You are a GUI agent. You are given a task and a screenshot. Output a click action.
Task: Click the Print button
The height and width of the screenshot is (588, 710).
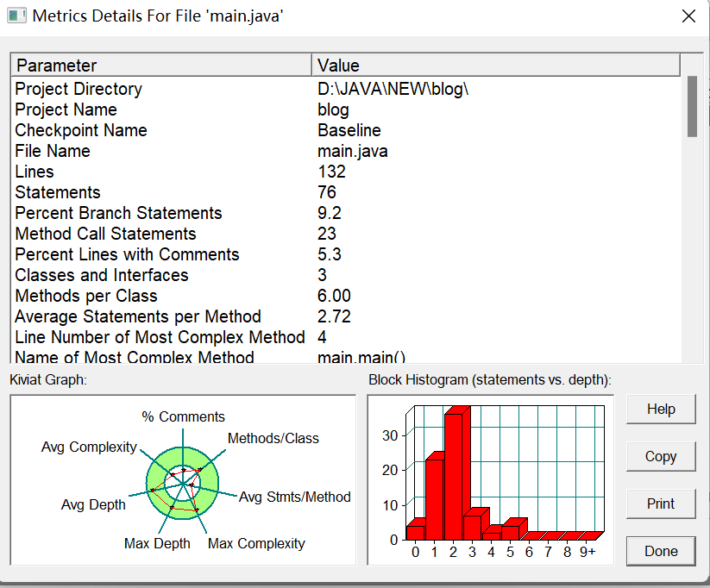pos(661,504)
